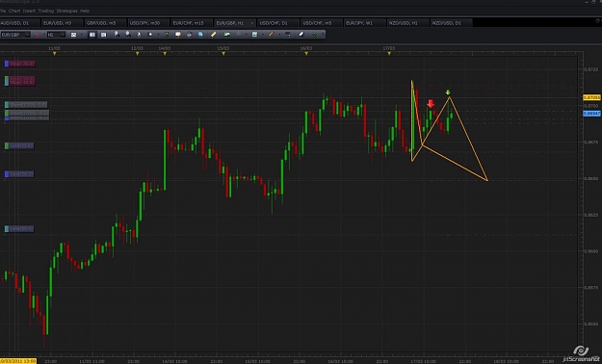The height and width of the screenshot is (364, 602).
Task: Click the gray Limit label near 0.8675
Action: tap(19, 146)
